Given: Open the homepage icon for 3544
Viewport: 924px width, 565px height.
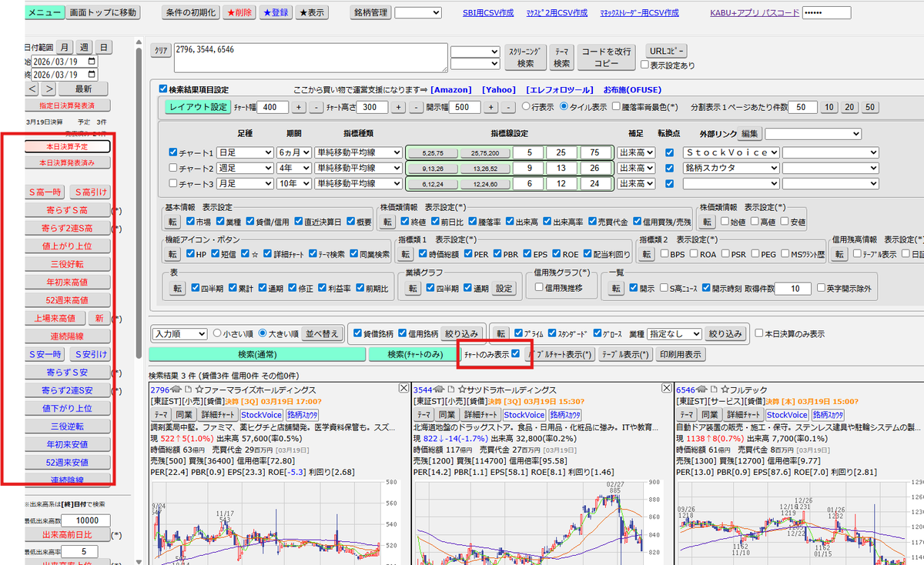Looking at the screenshot, I should coord(439,390).
